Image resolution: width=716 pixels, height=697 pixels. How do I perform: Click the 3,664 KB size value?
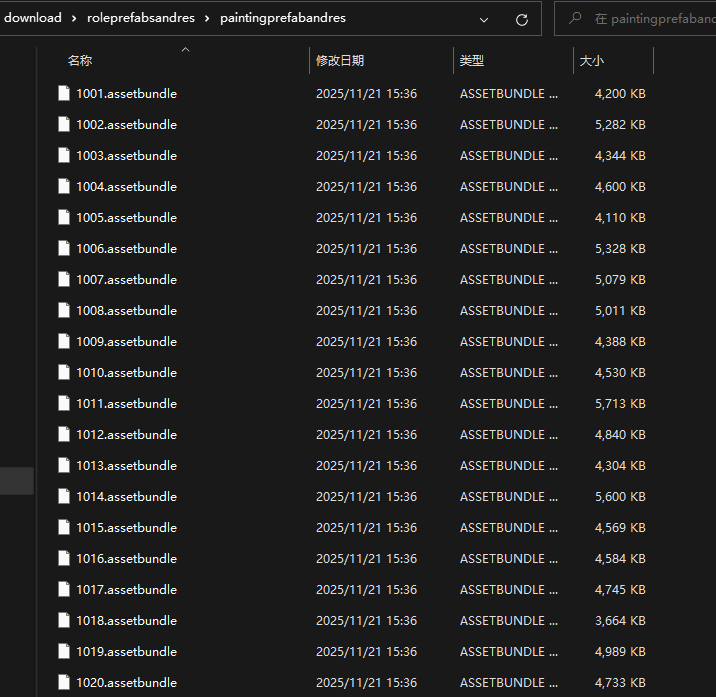(620, 621)
